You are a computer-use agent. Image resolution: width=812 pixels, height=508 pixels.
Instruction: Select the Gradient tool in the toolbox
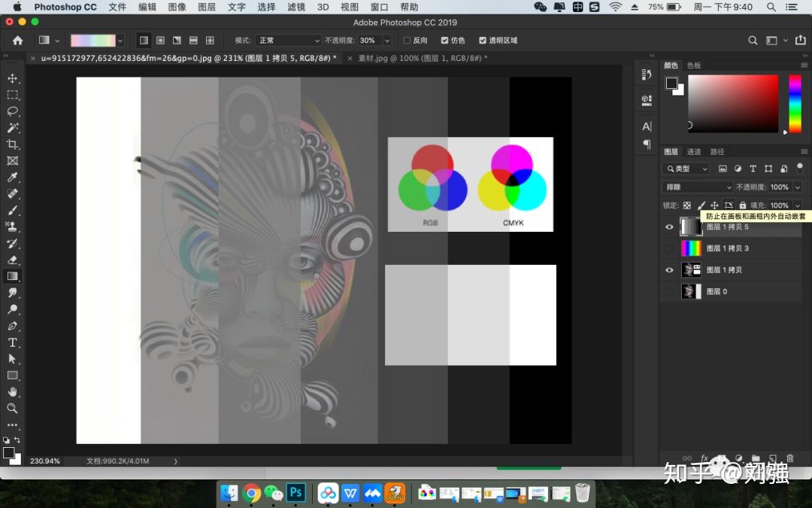point(13,276)
